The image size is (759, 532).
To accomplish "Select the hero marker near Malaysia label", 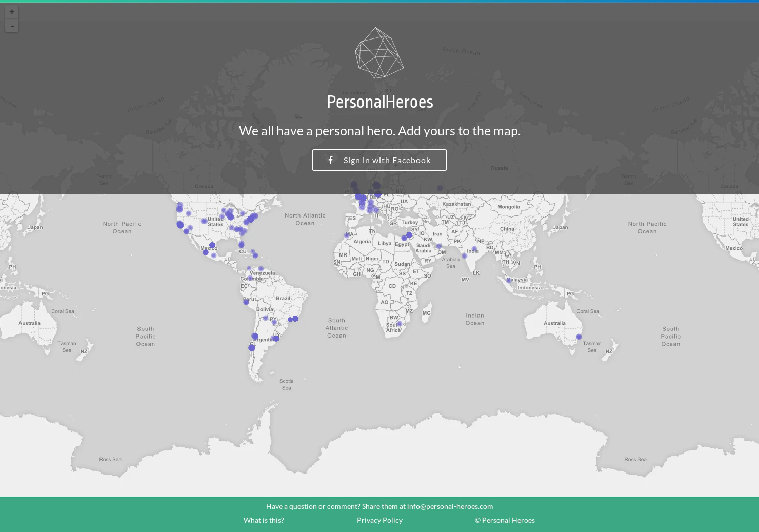I will (x=509, y=281).
